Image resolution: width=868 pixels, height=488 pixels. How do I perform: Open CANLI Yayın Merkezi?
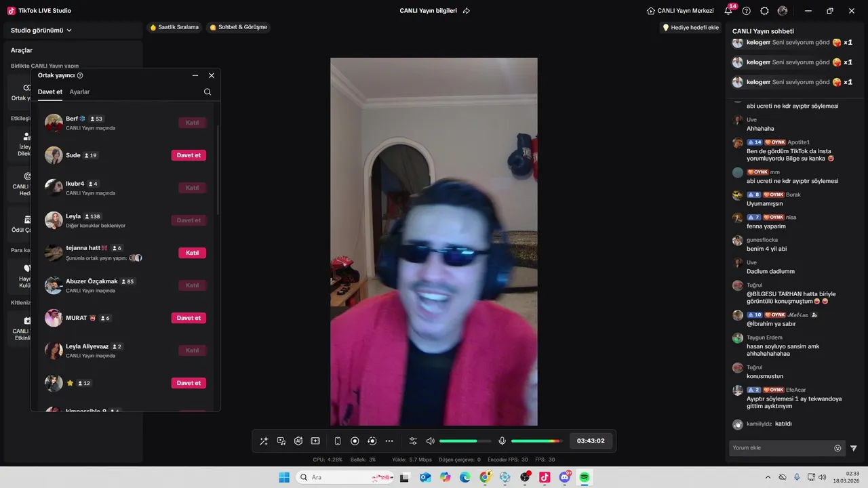(680, 11)
